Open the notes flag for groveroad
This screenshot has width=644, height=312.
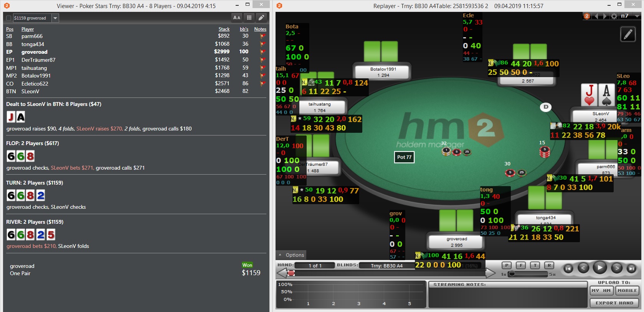pos(263,52)
